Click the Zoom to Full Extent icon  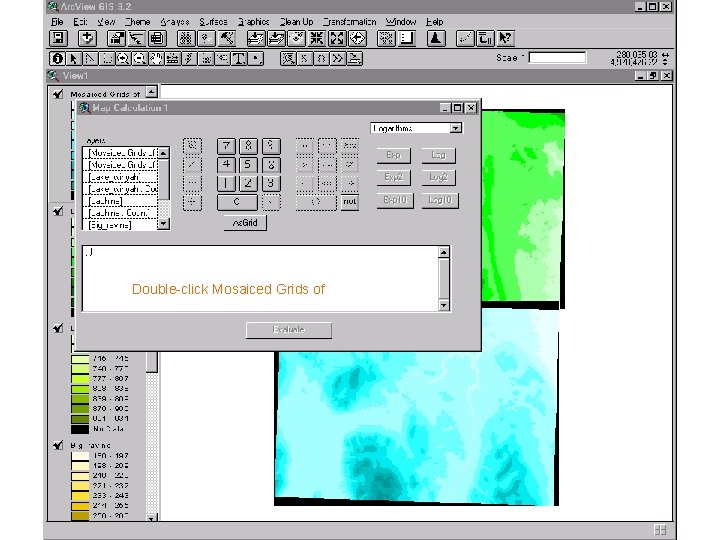point(256,38)
